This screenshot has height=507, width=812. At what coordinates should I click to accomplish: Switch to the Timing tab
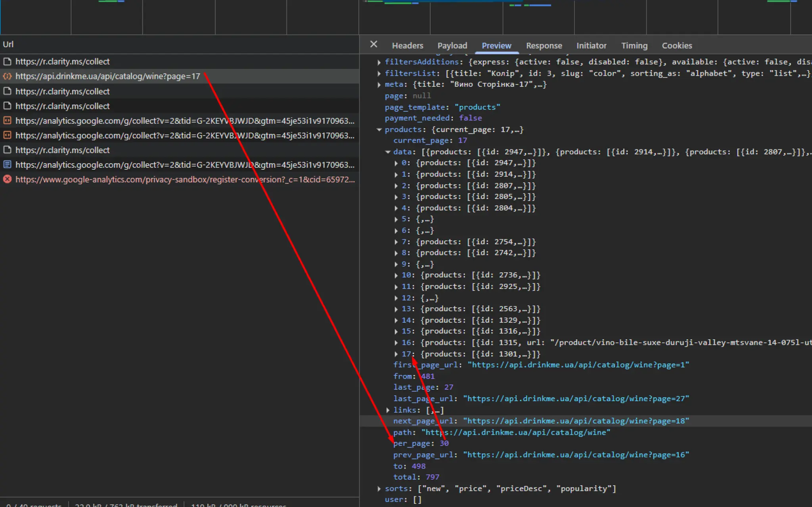[x=634, y=46]
